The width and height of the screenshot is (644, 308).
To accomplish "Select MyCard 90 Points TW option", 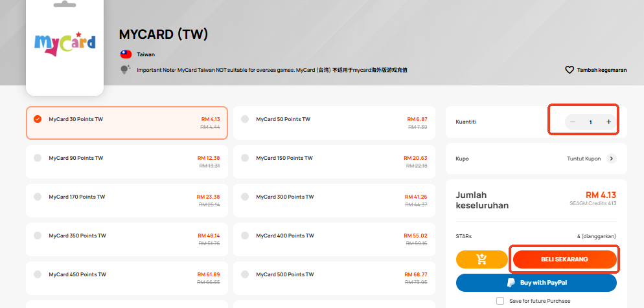I will click(127, 162).
